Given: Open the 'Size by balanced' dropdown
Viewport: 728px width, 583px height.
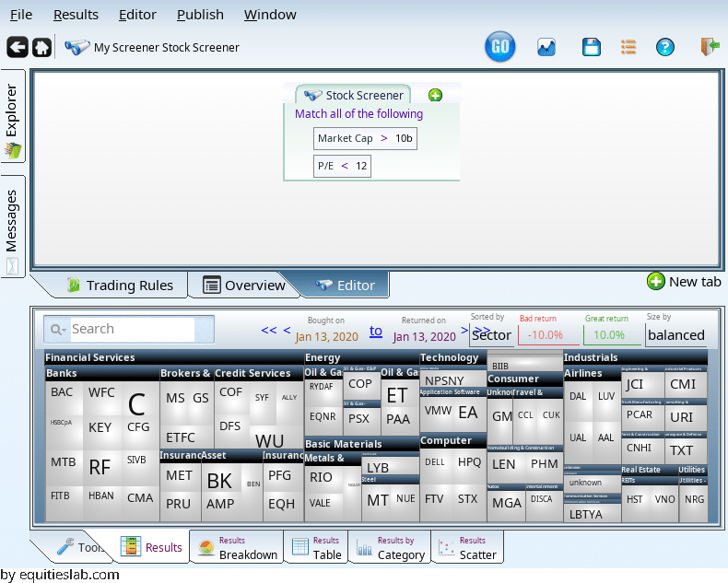Looking at the screenshot, I should point(675,334).
